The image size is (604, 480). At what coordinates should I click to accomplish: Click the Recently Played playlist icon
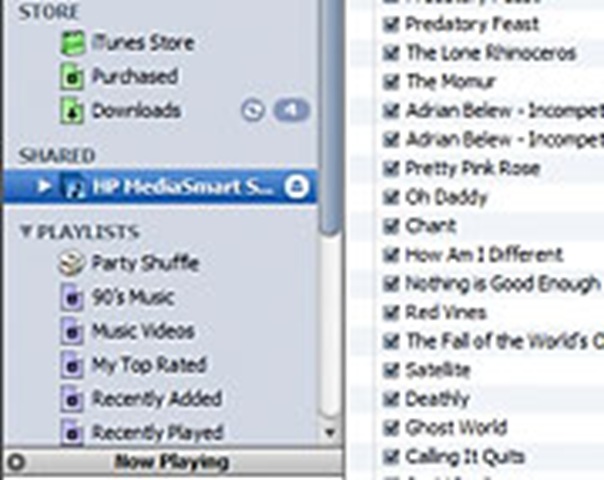tap(72, 433)
